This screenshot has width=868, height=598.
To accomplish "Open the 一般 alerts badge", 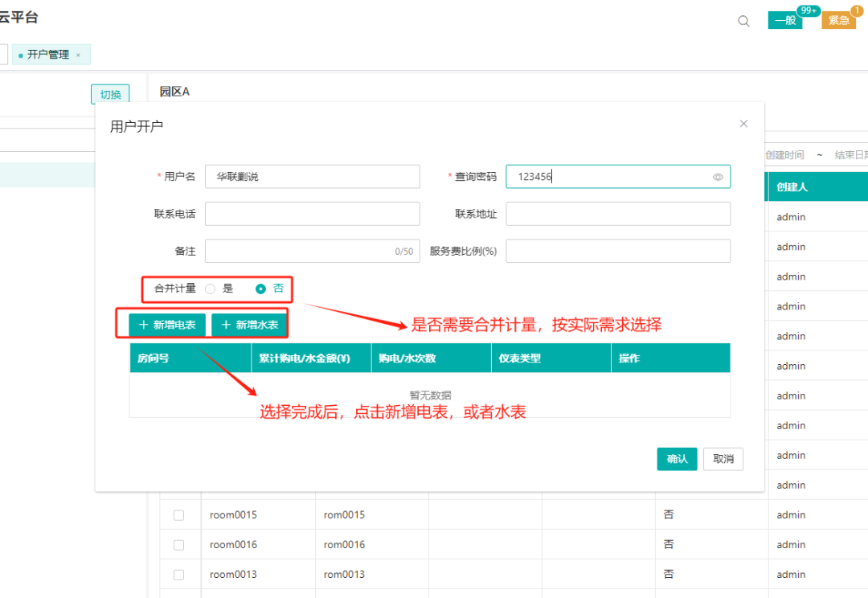I will (x=785, y=20).
